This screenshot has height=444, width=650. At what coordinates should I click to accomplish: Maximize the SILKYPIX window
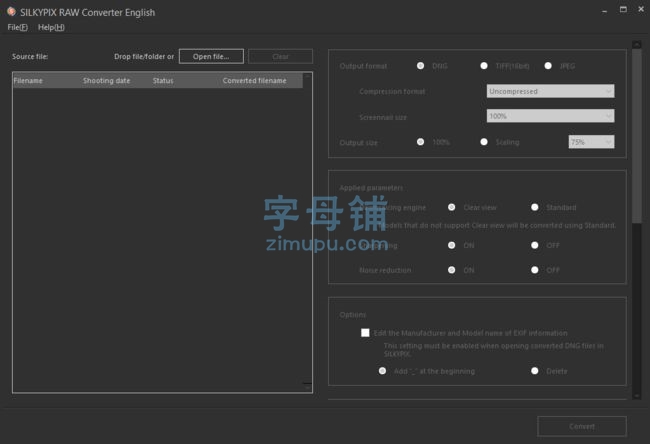[x=623, y=10]
